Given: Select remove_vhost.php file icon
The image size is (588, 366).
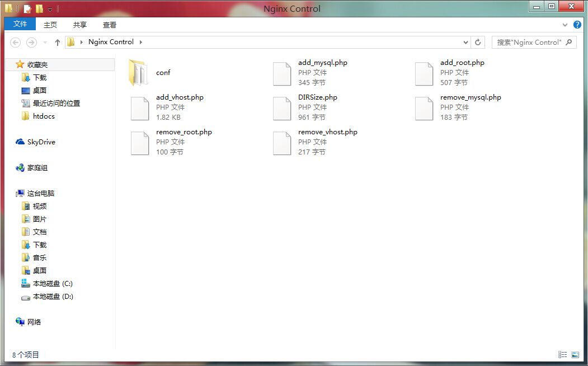Looking at the screenshot, I should coord(282,143).
